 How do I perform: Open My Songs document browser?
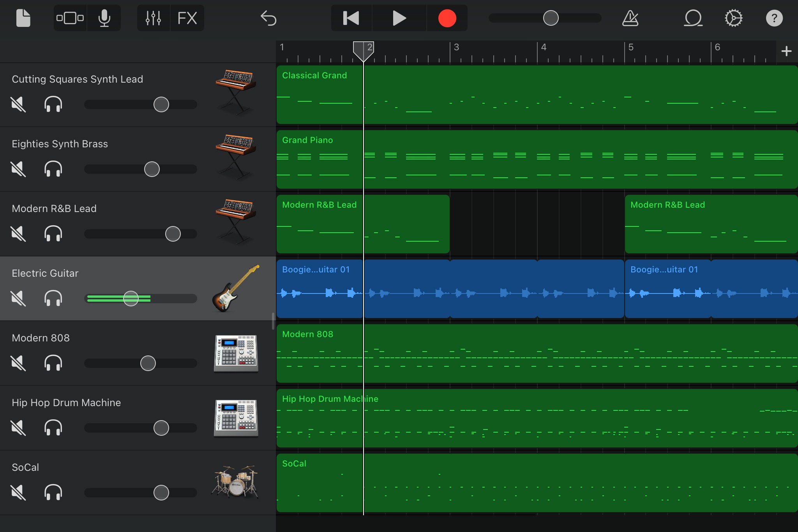pyautogui.click(x=23, y=18)
